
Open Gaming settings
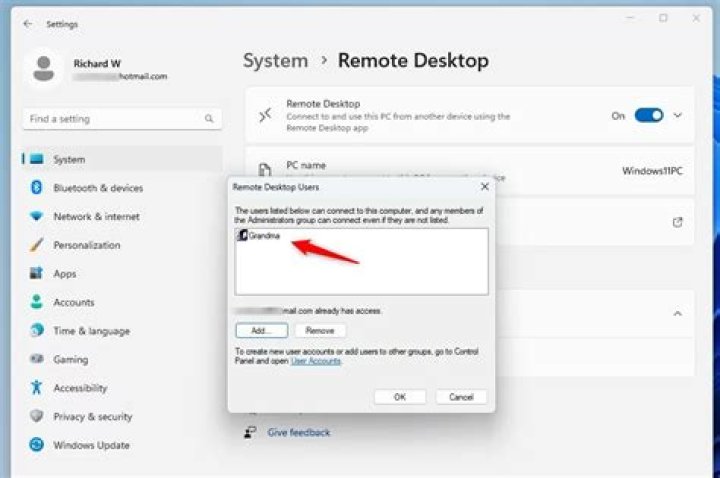(x=122, y=359)
